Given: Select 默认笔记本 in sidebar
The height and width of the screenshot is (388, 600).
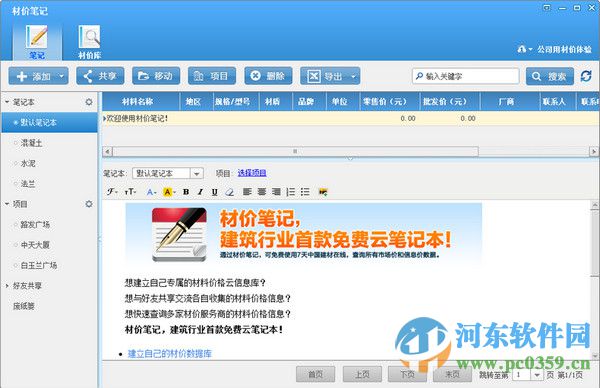Looking at the screenshot, I should [x=50, y=122].
